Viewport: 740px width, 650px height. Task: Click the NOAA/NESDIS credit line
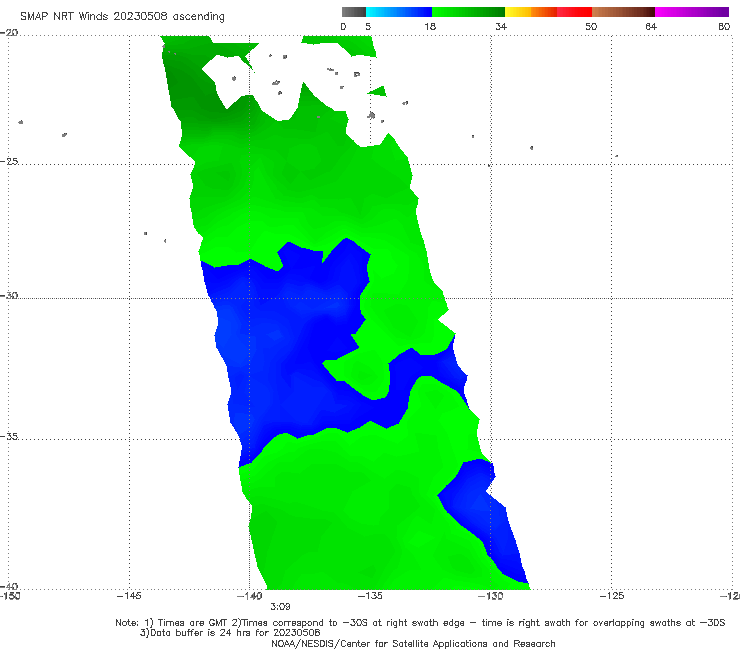pyautogui.click(x=413, y=643)
